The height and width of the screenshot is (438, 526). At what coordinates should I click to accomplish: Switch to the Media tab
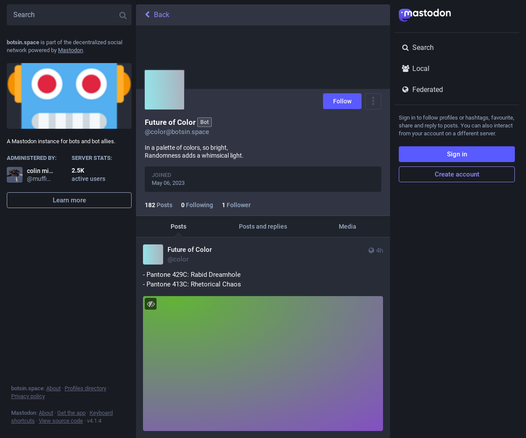(347, 226)
